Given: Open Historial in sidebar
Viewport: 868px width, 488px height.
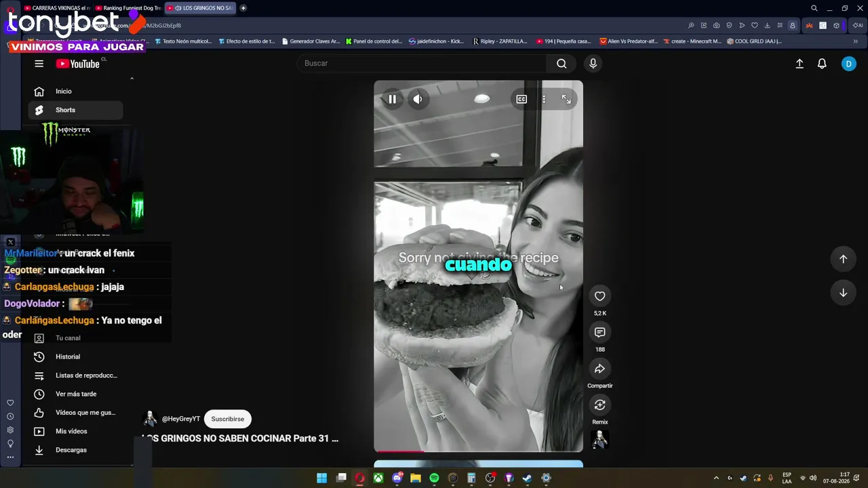Looking at the screenshot, I should pos(75,357).
